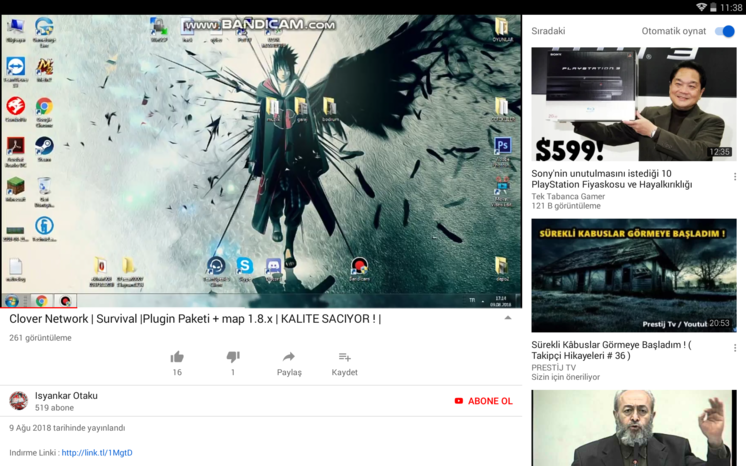The height and width of the screenshot is (466, 746).
Task: Tap the battery status icon
Action: [x=713, y=7]
